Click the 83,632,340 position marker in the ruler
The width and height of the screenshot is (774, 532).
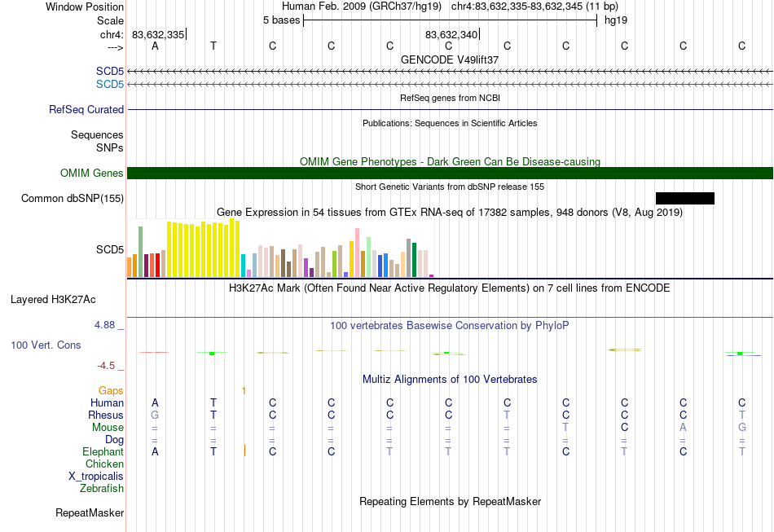pyautogui.click(x=451, y=34)
